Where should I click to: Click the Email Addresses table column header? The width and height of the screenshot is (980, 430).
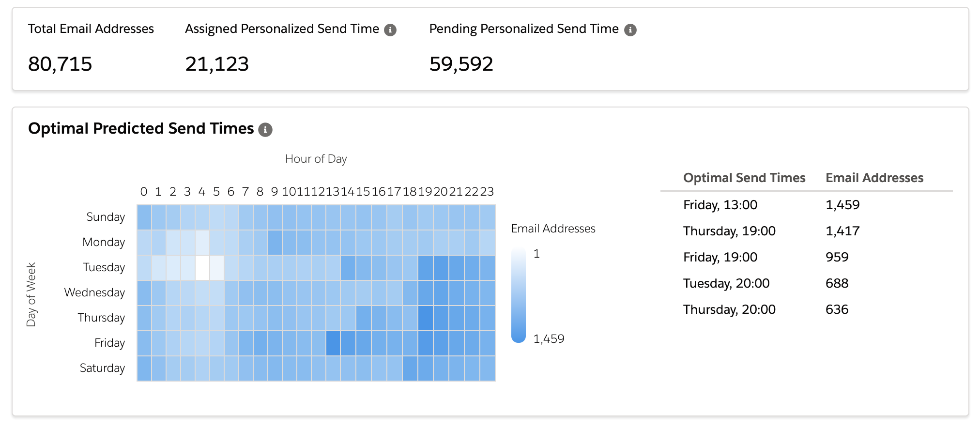tap(874, 178)
